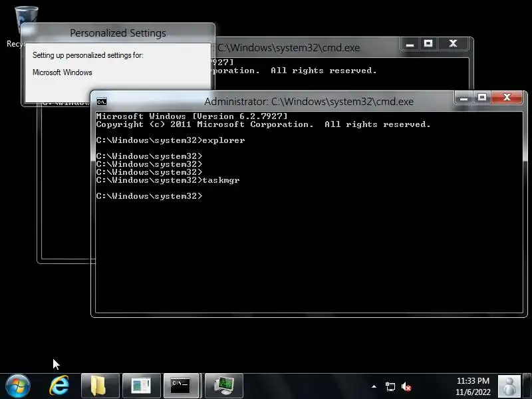The width and height of the screenshot is (532, 399).
Task: Click the last empty command prompt line
Action: 149,196
